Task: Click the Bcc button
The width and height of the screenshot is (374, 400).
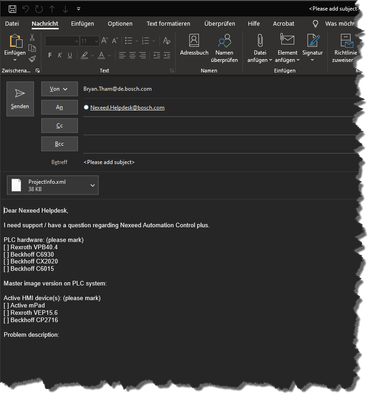Action: [59, 144]
